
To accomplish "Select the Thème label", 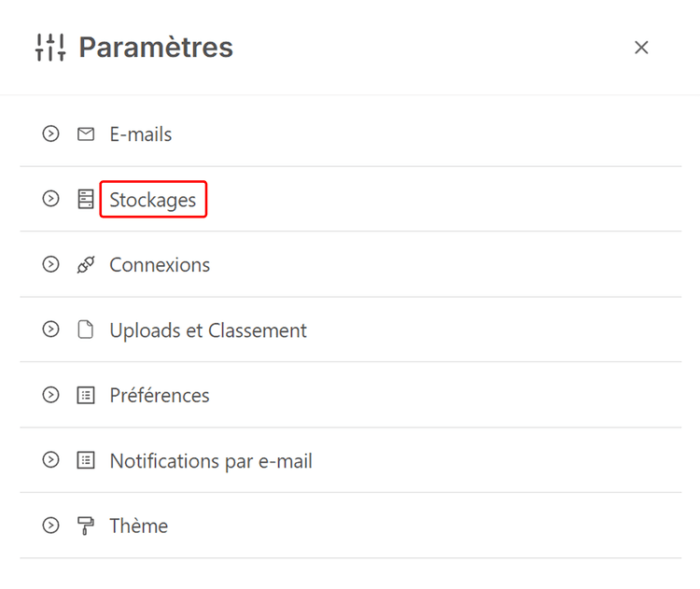I will [139, 526].
